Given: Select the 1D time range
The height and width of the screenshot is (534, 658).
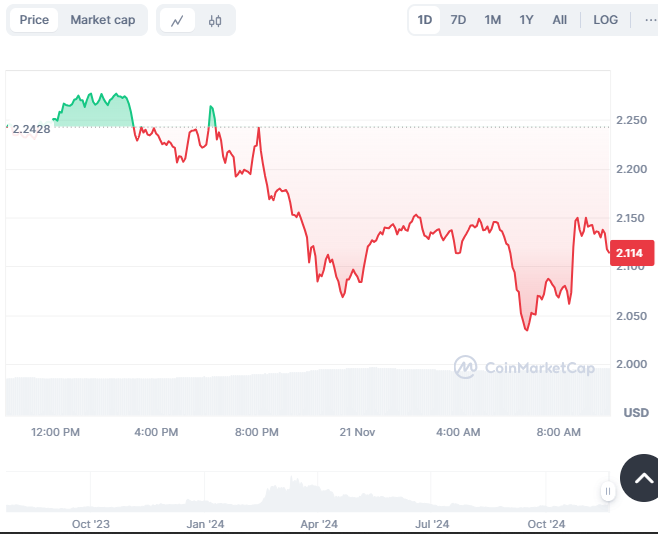Looking at the screenshot, I should 425,20.
